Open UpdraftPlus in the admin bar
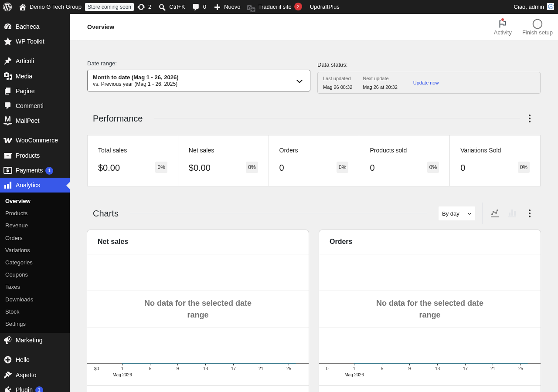Viewport: 558px width, 392px height. 325,7
